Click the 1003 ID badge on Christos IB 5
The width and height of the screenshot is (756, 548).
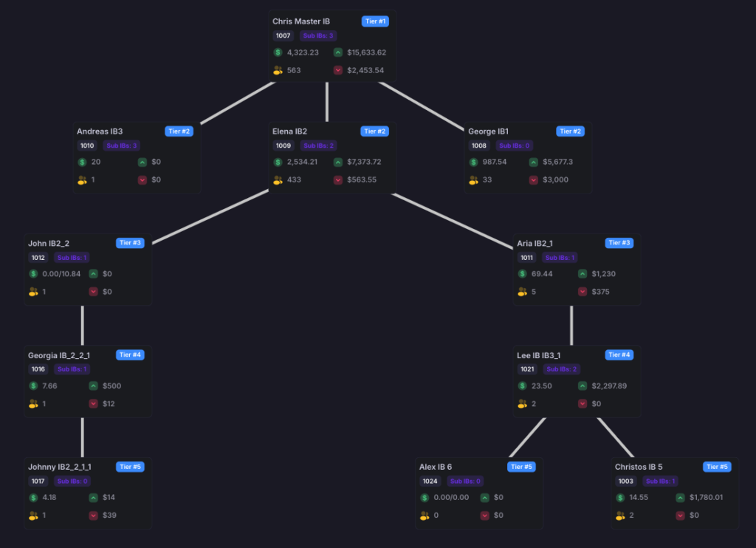(625, 482)
